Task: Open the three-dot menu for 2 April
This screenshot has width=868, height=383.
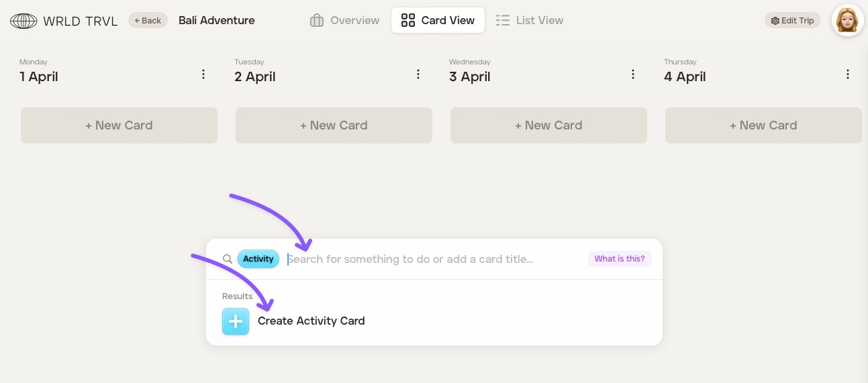Action: [418, 74]
